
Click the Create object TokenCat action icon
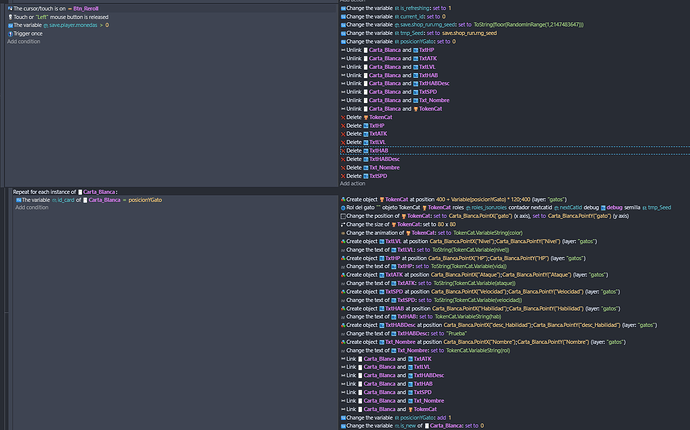[343, 199]
